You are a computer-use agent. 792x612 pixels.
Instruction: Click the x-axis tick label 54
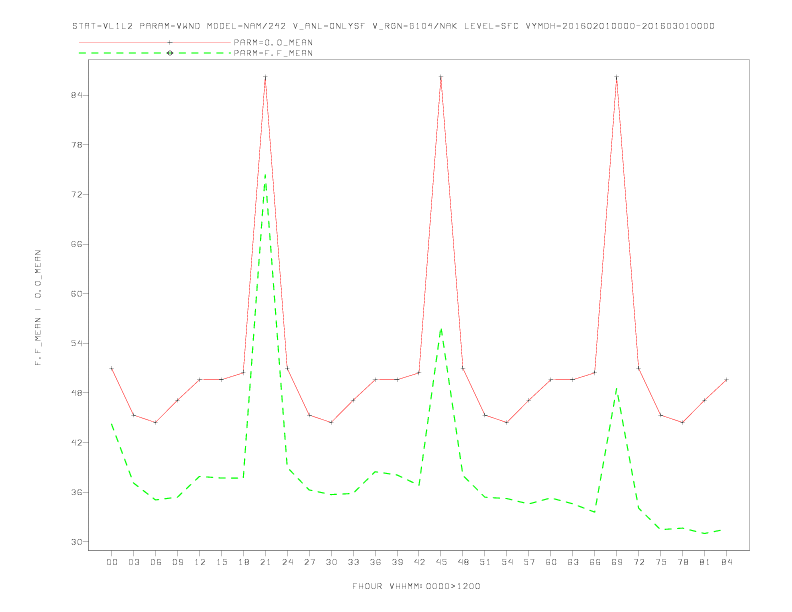point(507,562)
